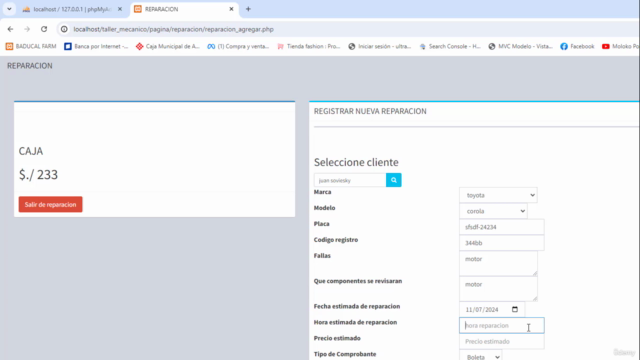Click the browser forward arrow

point(27,29)
